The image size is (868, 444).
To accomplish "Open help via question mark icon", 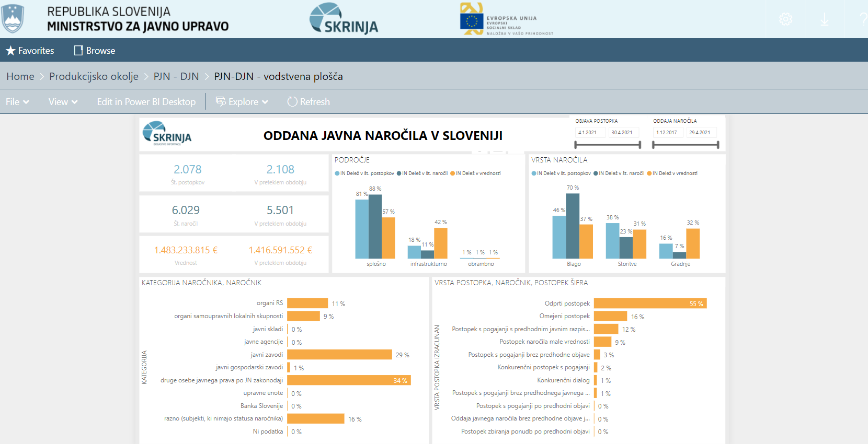I will tap(863, 19).
